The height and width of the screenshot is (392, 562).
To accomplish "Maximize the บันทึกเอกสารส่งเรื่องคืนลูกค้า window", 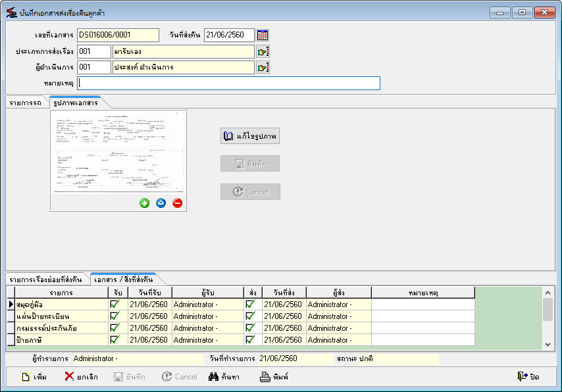I will (523, 12).
